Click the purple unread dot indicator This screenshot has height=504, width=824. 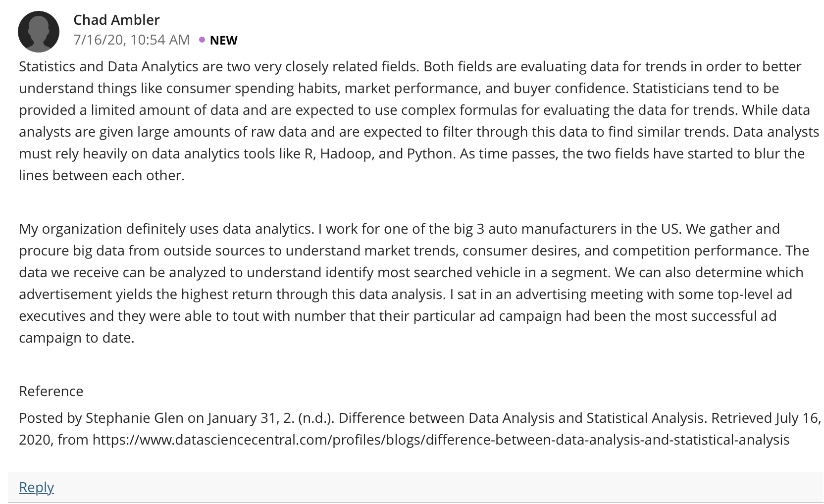(202, 40)
